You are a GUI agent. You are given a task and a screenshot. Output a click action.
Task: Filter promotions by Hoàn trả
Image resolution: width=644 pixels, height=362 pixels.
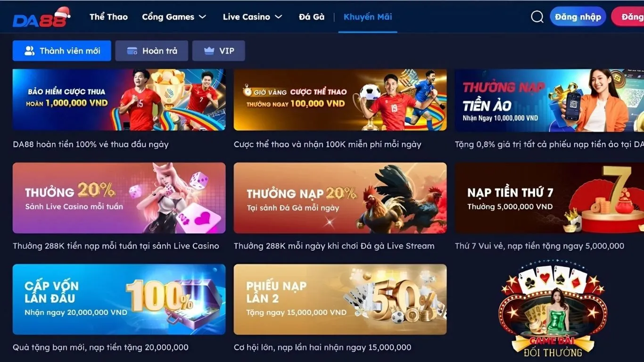(152, 51)
